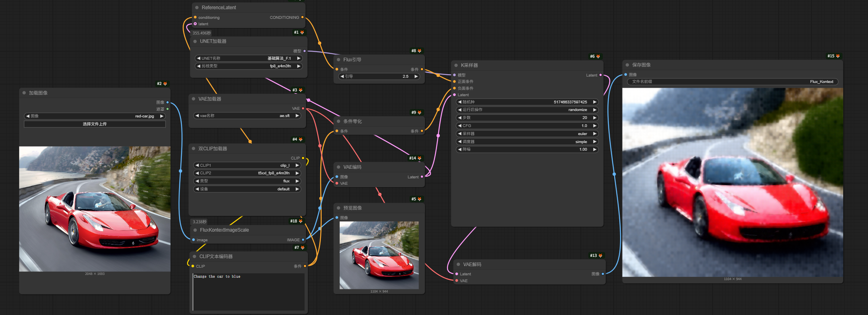Click the fox badge icon on VAE解码 node #13
The height and width of the screenshot is (315, 868).
pos(600,256)
